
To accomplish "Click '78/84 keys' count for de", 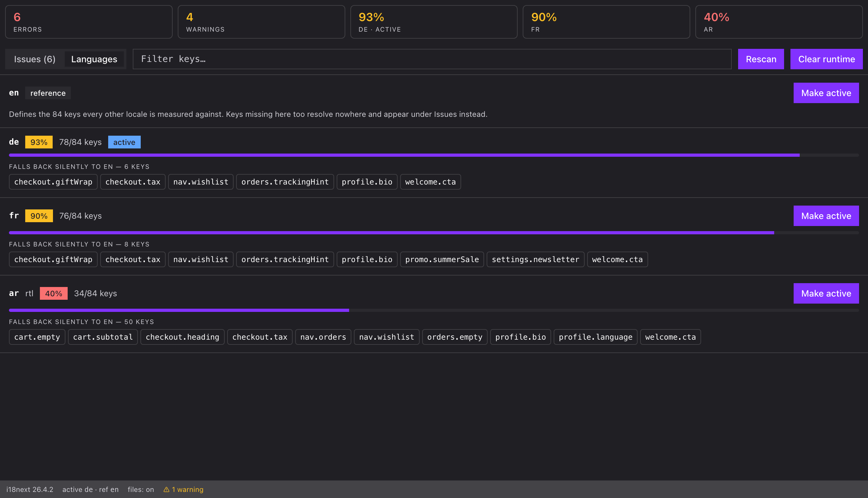I will click(x=80, y=142).
